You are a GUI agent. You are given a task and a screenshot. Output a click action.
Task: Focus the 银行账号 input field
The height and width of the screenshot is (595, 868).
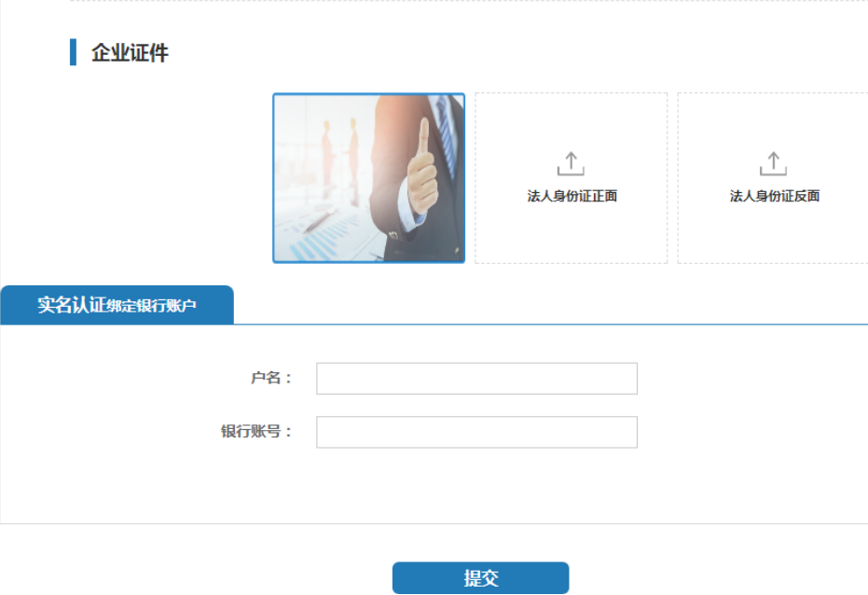tap(476, 433)
